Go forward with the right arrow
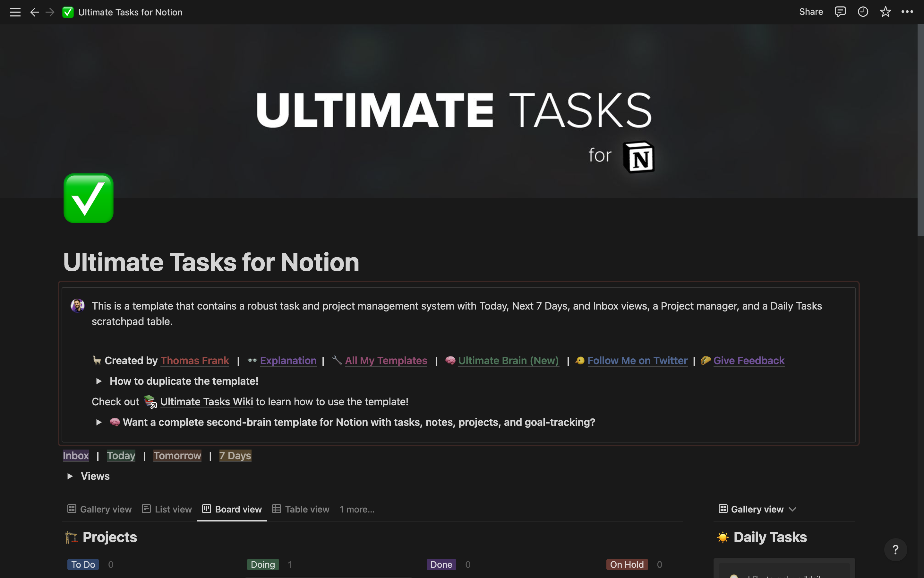 [x=50, y=12]
